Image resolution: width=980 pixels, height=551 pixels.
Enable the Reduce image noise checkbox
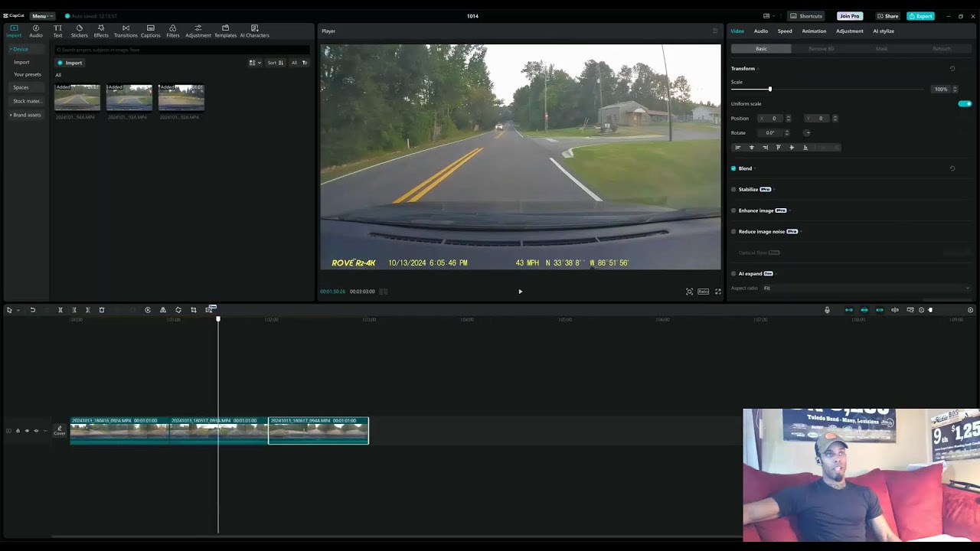(x=733, y=231)
